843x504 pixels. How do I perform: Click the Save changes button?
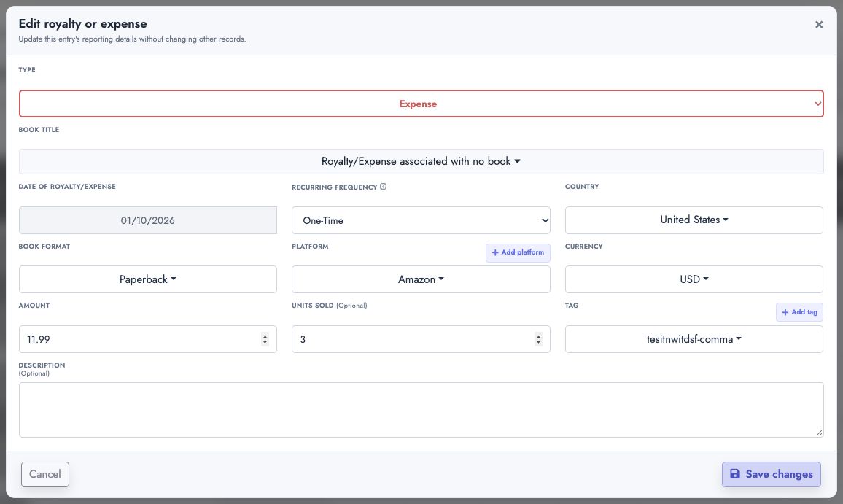[x=771, y=474]
